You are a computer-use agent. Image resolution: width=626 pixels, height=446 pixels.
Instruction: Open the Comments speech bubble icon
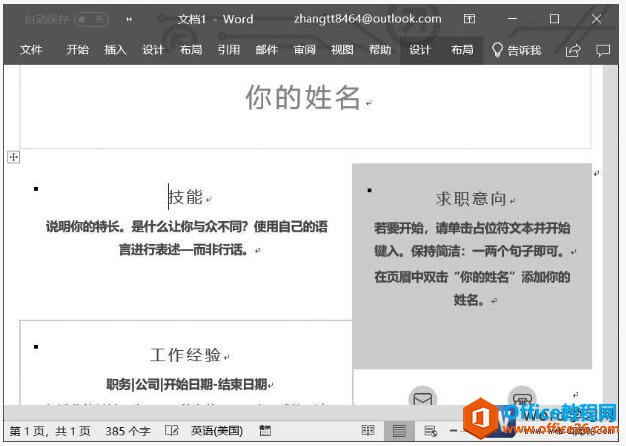coord(603,50)
